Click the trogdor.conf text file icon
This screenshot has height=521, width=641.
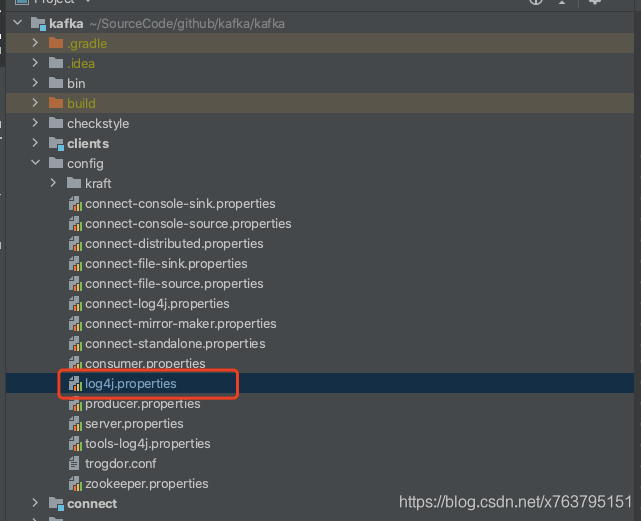click(74, 463)
